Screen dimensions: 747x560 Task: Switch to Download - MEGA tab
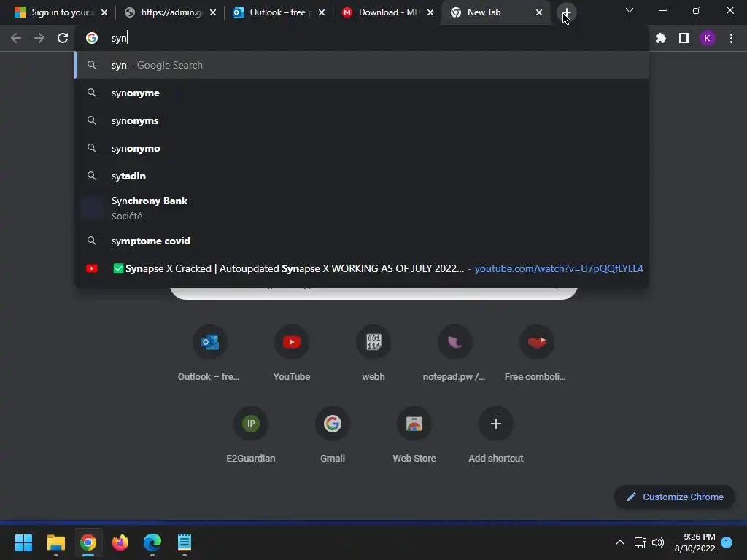(x=388, y=12)
